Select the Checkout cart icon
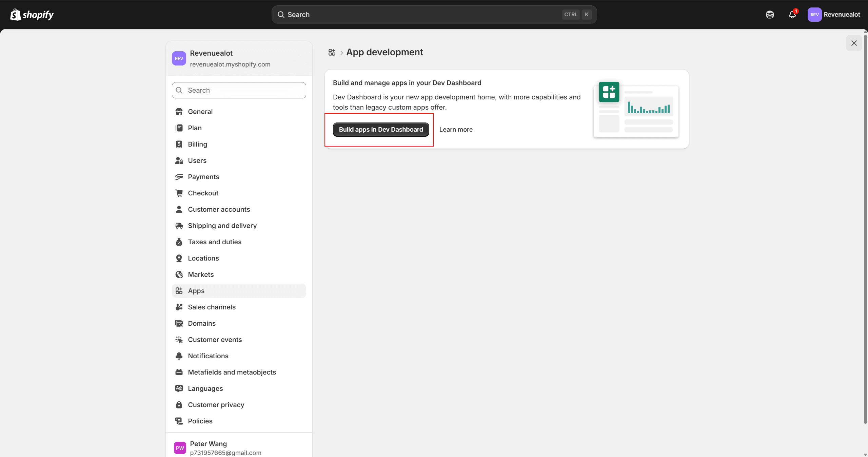 pos(179,193)
